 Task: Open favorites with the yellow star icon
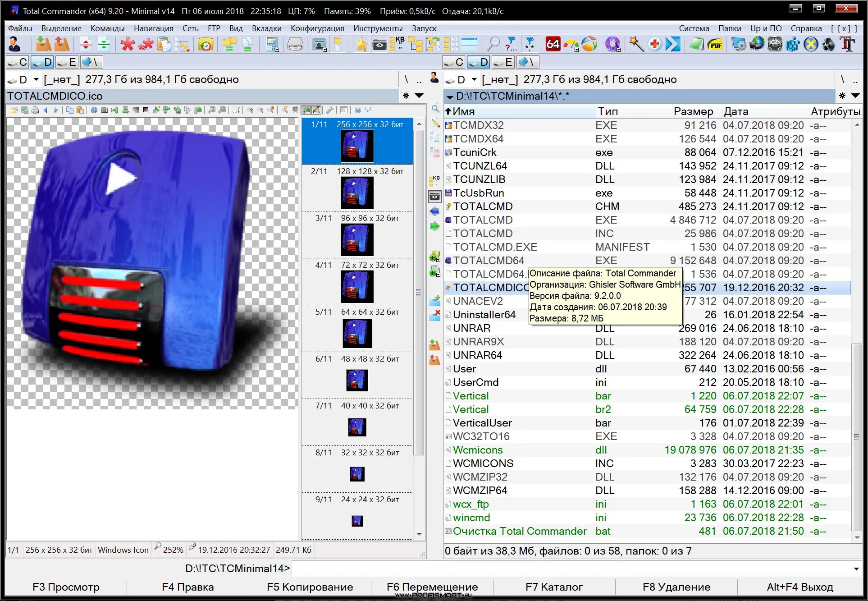coord(361,44)
